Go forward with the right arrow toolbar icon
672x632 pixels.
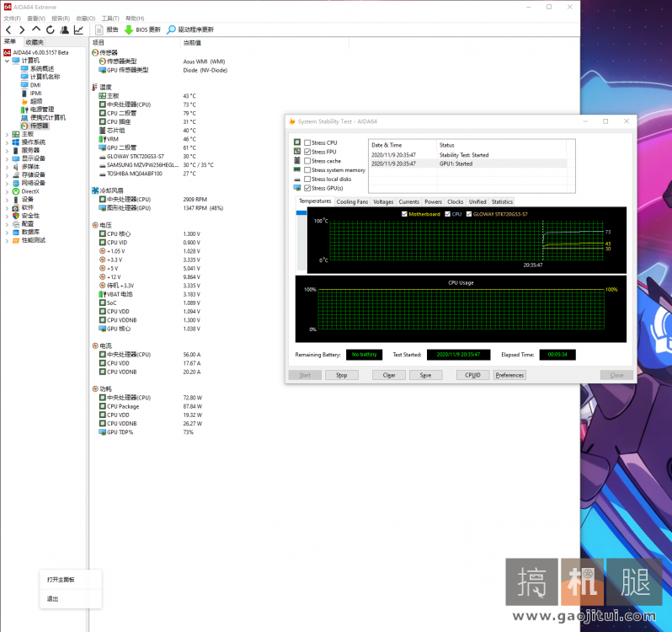pos(22,29)
